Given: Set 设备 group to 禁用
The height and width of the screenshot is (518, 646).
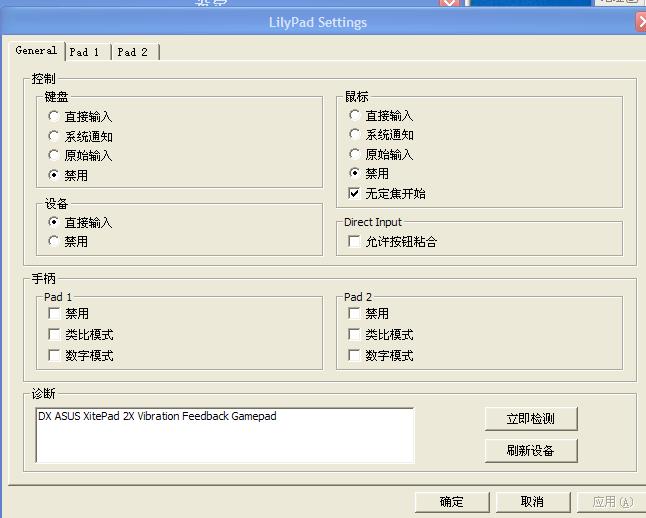Looking at the screenshot, I should tap(54, 241).
